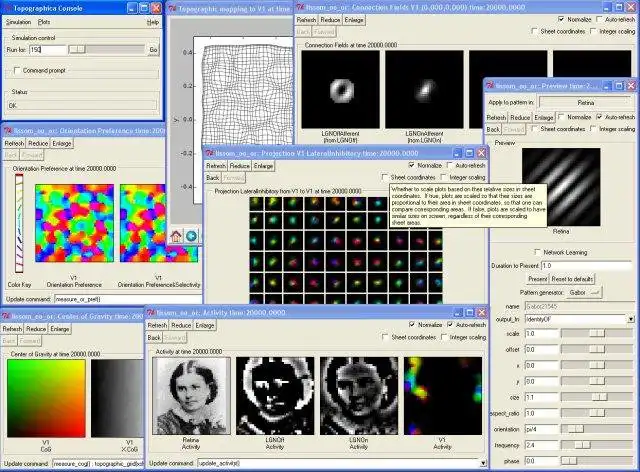
Task: Open the Plots menu in the console
Action: pos(44,21)
